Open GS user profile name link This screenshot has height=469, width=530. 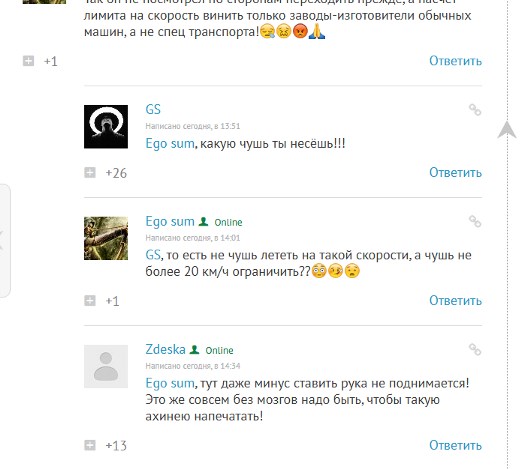coord(153,109)
